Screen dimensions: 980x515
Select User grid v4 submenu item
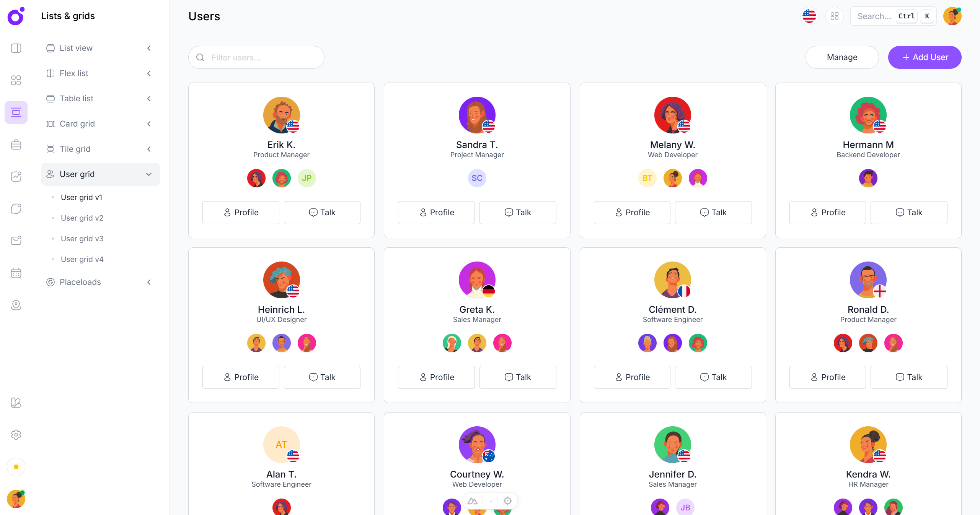point(82,259)
